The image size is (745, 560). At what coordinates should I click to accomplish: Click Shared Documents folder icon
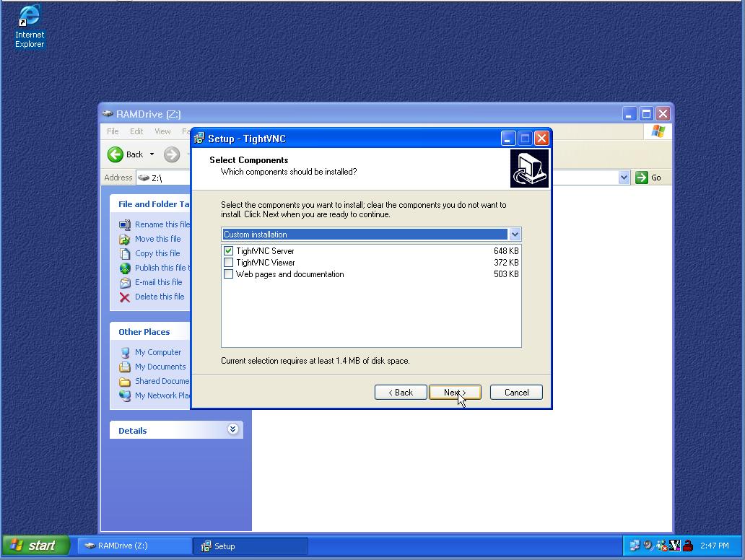[x=124, y=382]
